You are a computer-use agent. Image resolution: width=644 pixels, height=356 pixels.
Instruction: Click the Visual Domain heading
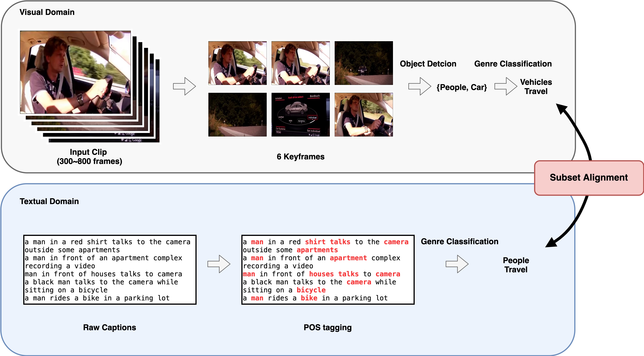click(x=47, y=12)
